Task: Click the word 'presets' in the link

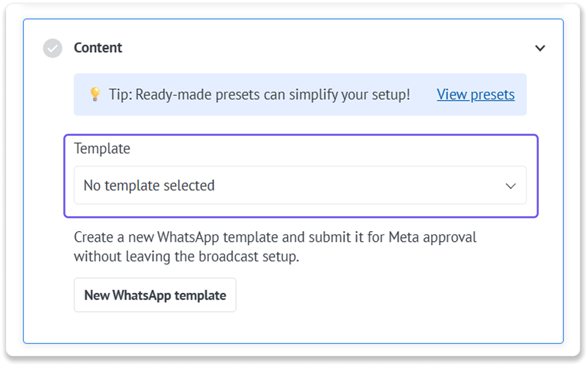Action: point(492,95)
